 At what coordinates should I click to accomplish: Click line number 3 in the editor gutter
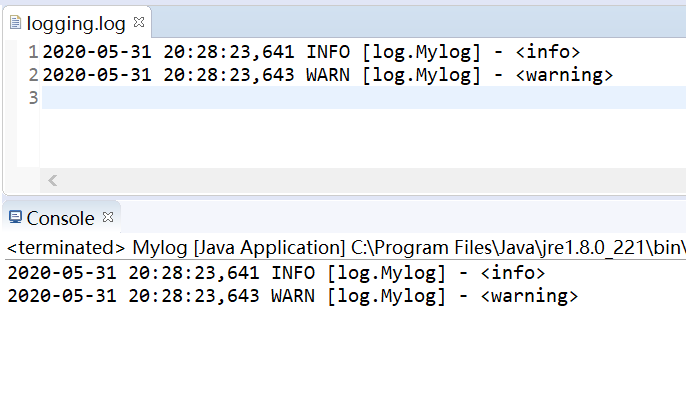point(34,97)
